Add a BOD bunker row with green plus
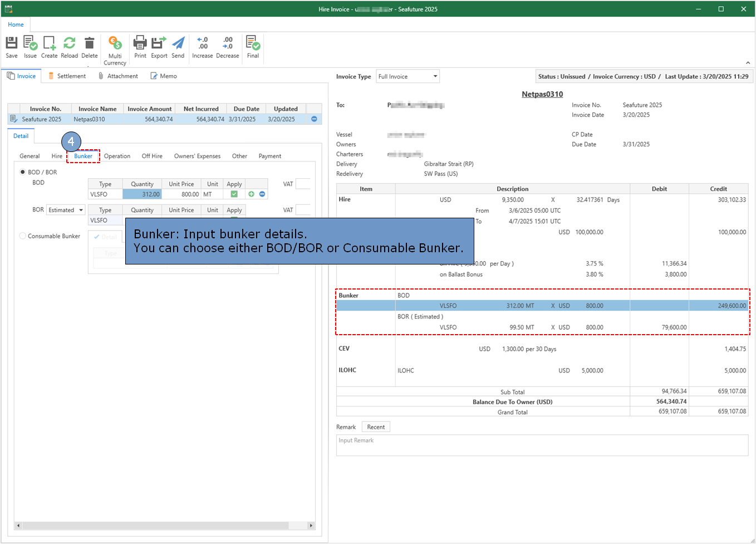This screenshot has height=544, width=756. (x=252, y=194)
